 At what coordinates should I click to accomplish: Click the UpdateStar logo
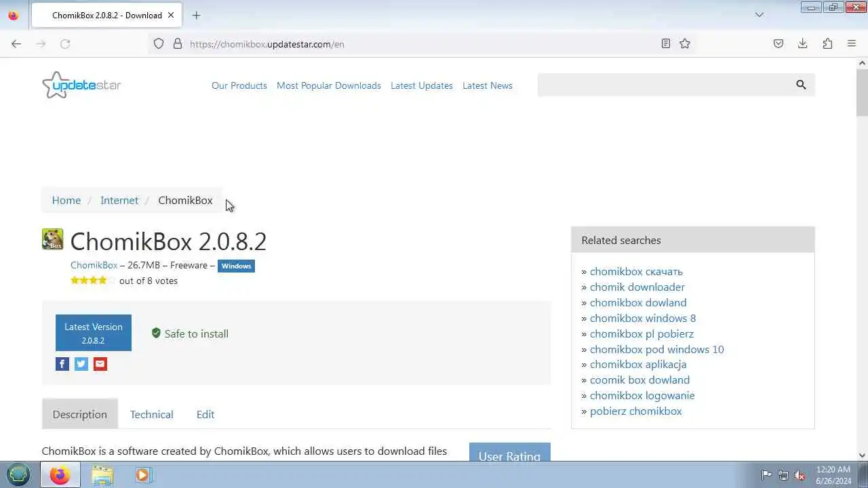coord(81,85)
